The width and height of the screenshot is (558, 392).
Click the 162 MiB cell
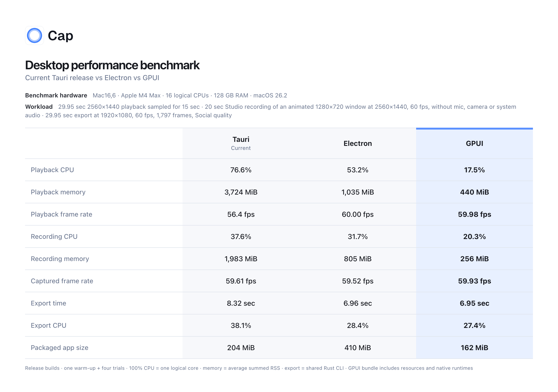pos(474,348)
